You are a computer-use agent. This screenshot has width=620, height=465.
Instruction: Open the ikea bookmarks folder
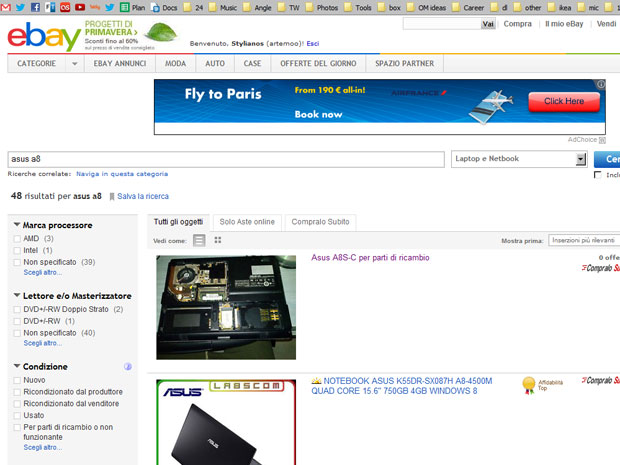pos(559,8)
